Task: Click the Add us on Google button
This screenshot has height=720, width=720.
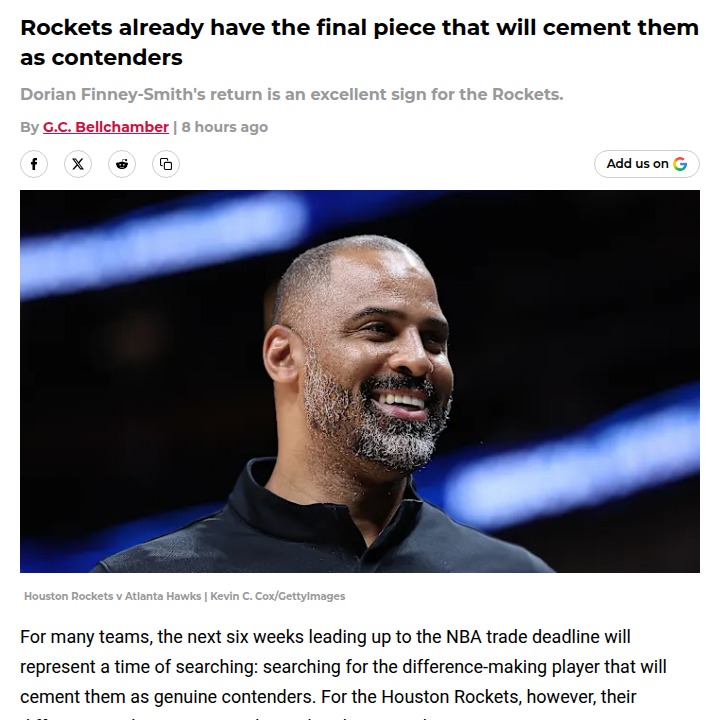Action: (x=647, y=164)
